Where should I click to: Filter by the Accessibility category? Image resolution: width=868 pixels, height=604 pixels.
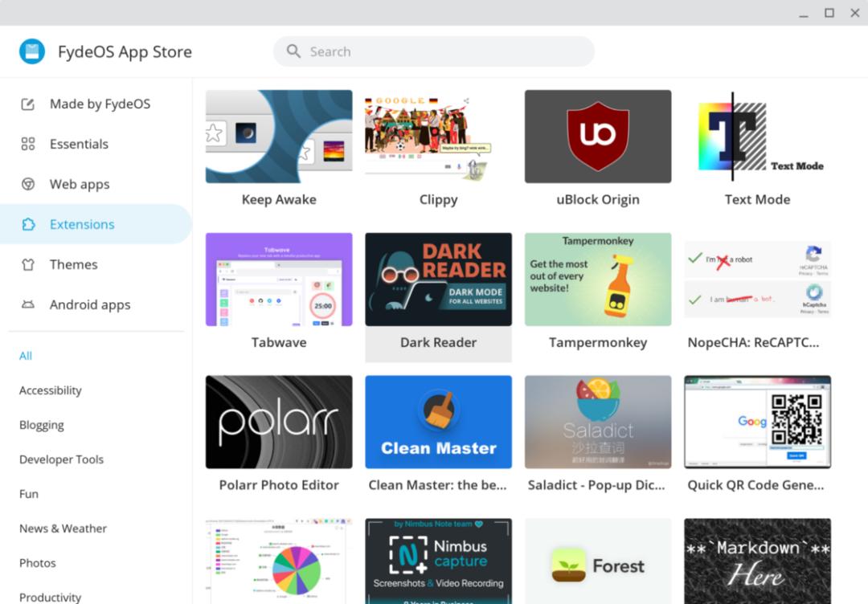(51, 390)
